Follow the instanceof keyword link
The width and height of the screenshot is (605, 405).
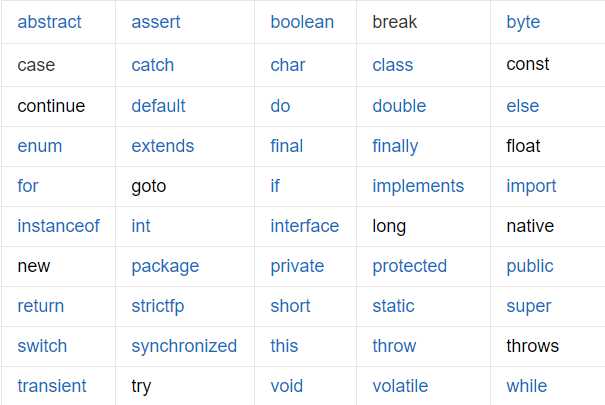58,226
